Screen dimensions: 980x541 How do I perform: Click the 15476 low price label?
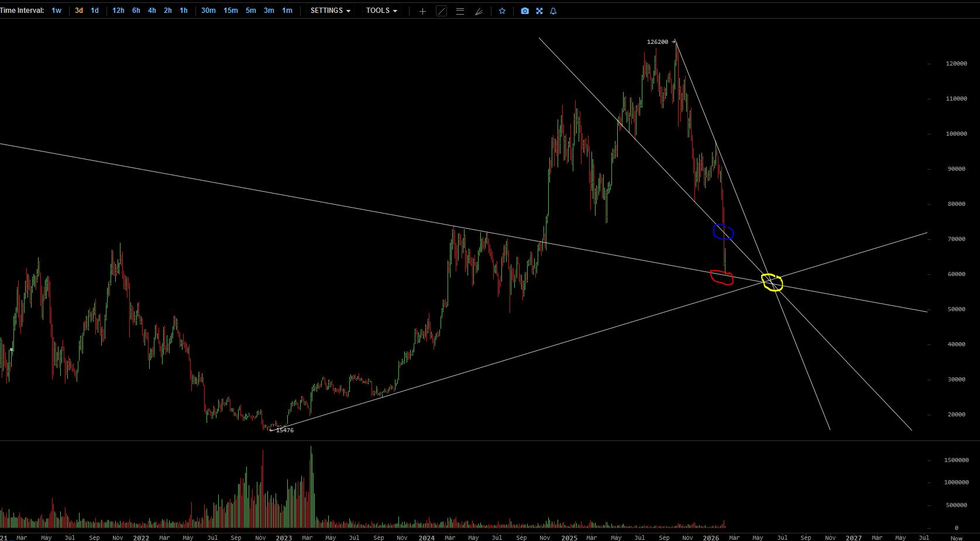click(284, 430)
